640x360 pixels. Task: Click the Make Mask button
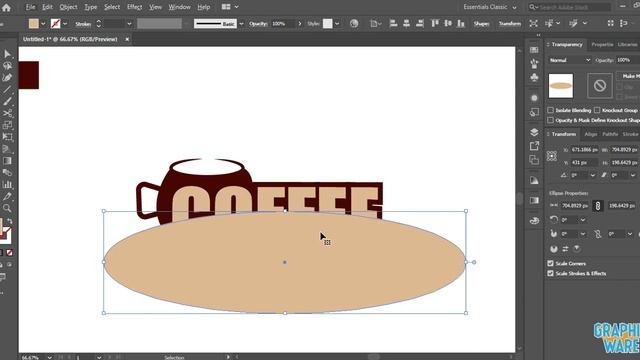coord(629,76)
